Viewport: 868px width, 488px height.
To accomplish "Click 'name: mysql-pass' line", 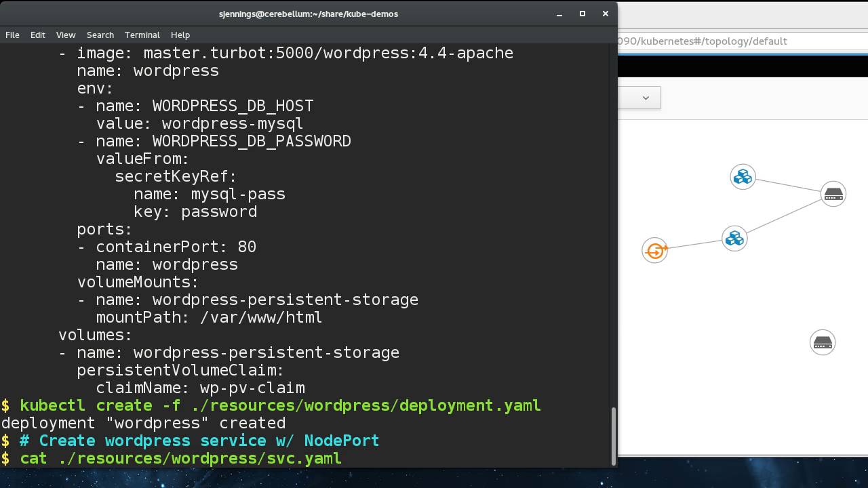I will [x=210, y=194].
